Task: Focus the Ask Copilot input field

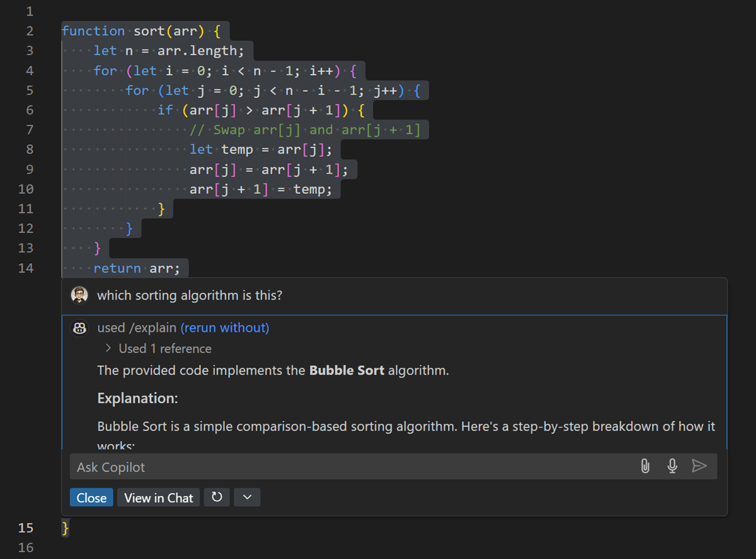Action: pyautogui.click(x=252, y=466)
